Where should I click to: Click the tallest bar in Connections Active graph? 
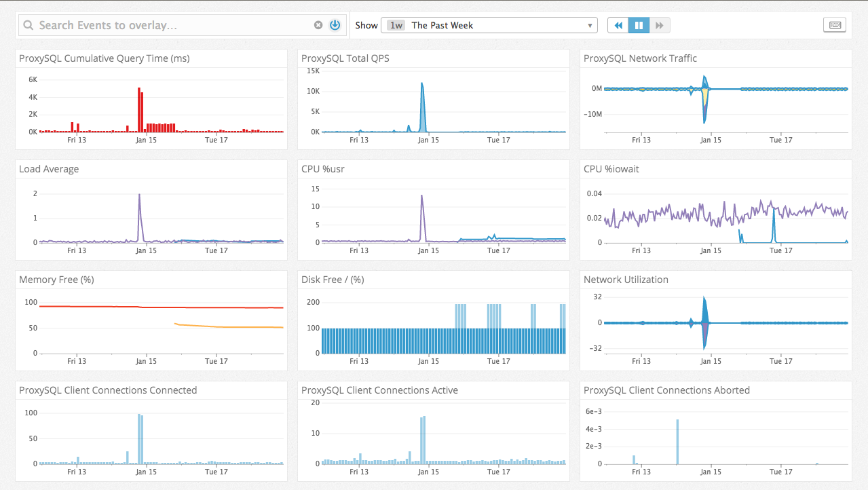pyautogui.click(x=424, y=440)
